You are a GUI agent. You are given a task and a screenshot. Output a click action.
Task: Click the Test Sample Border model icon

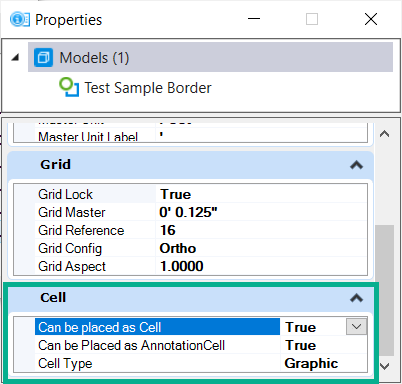coord(69,87)
